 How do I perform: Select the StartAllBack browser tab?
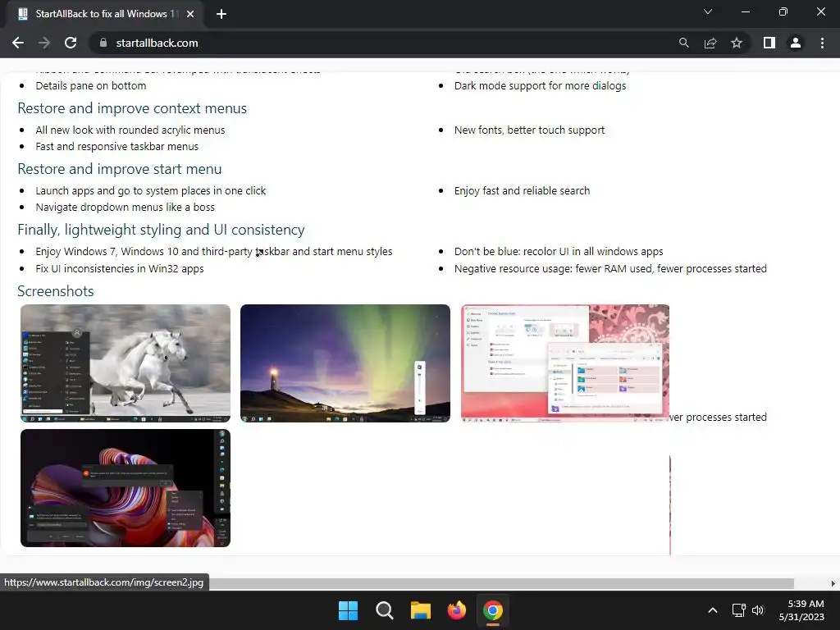(x=104, y=14)
